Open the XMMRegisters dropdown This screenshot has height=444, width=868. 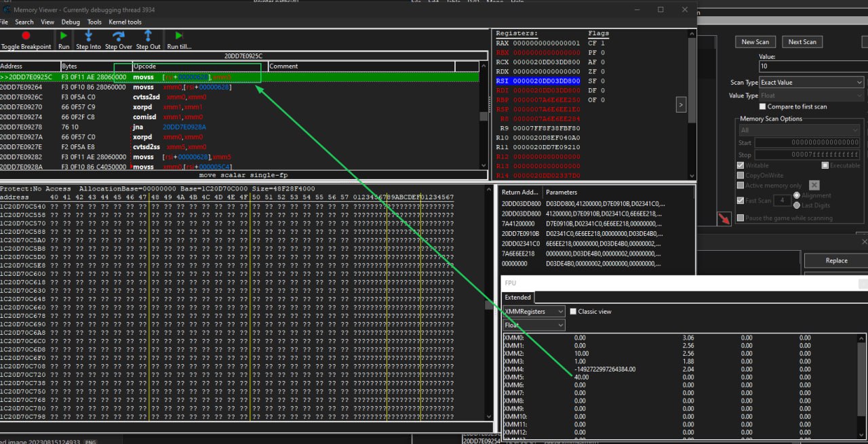pyautogui.click(x=534, y=312)
